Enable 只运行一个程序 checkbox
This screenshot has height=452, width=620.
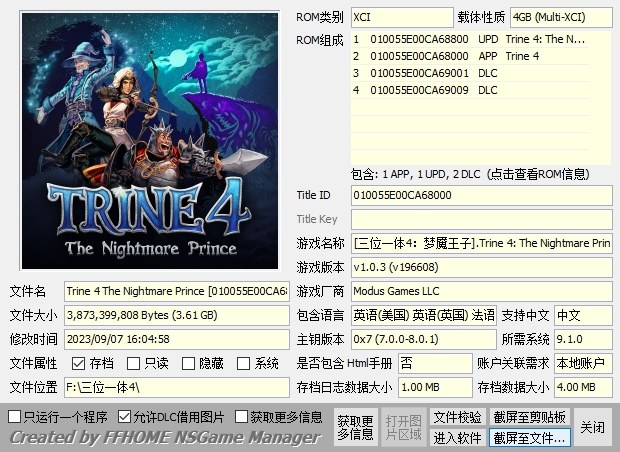pos(15,416)
